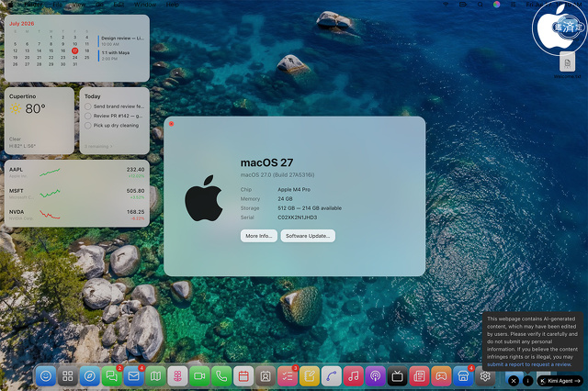
Task: Click the "24 GB" memory value
Action: [285, 199]
